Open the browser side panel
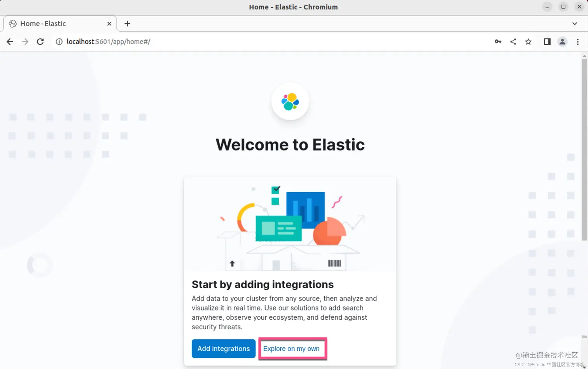The height and width of the screenshot is (369, 588). tap(547, 42)
